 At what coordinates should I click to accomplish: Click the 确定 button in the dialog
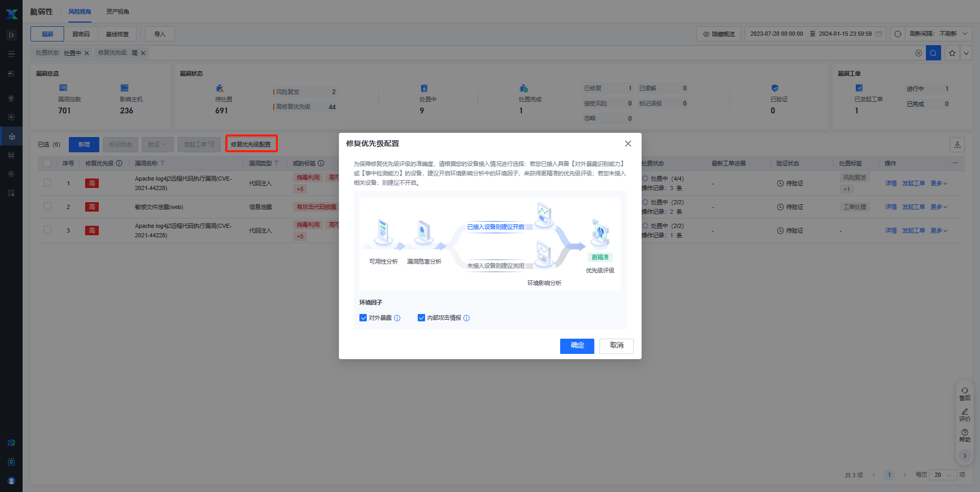pos(577,346)
